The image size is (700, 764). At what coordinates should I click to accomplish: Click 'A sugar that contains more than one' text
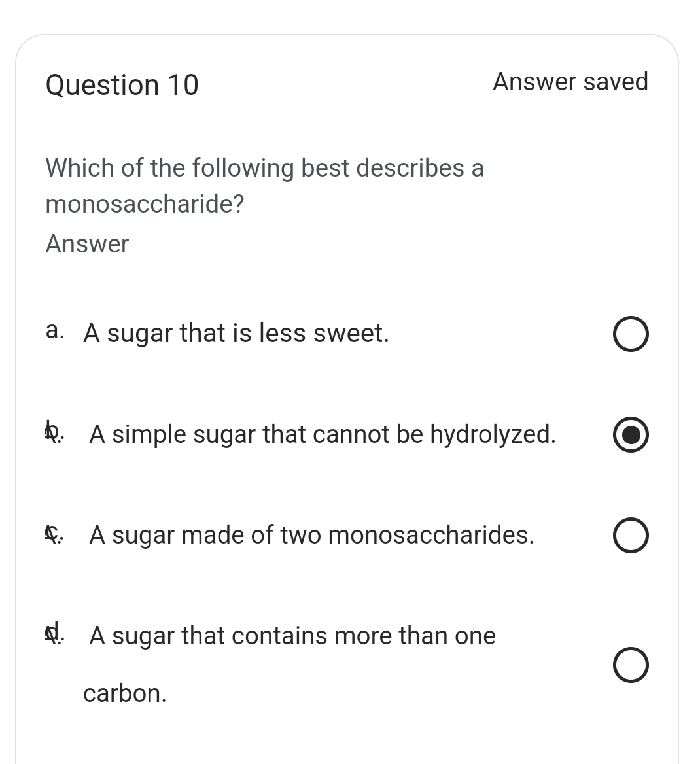pyautogui.click(x=292, y=636)
